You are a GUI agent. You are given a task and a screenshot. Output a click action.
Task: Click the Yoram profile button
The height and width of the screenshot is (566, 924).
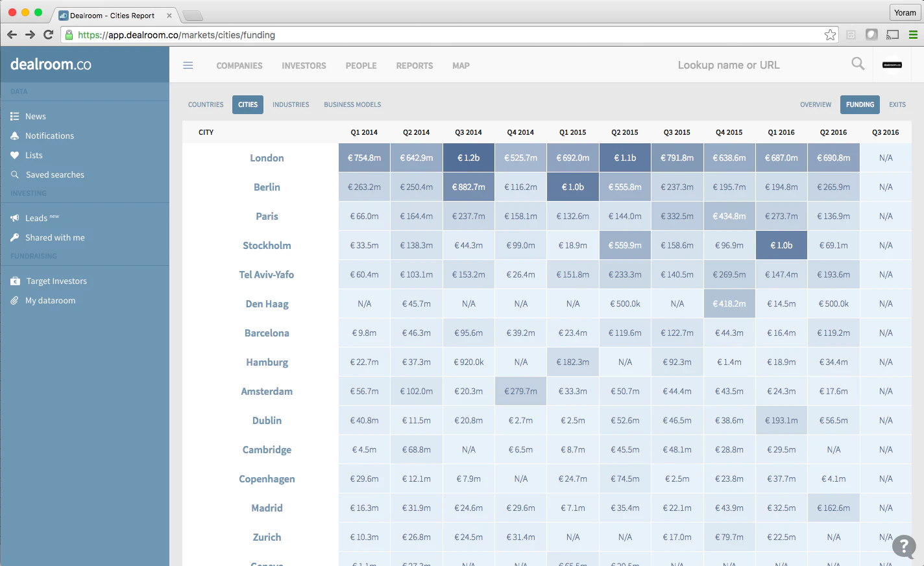pos(905,12)
